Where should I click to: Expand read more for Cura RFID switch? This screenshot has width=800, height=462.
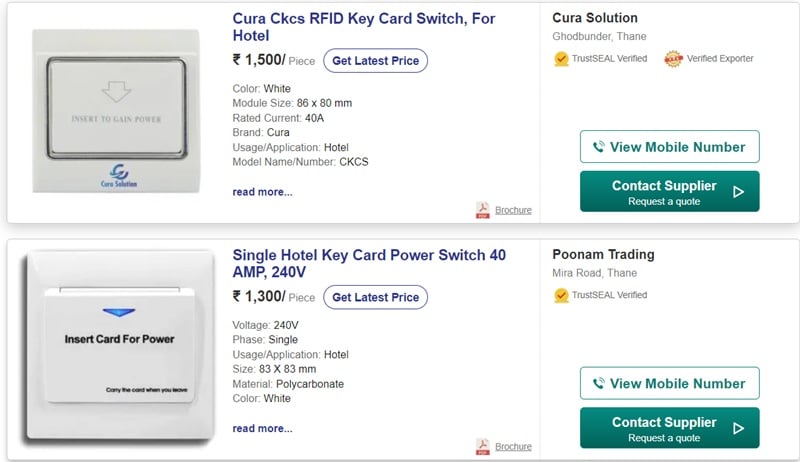262,192
